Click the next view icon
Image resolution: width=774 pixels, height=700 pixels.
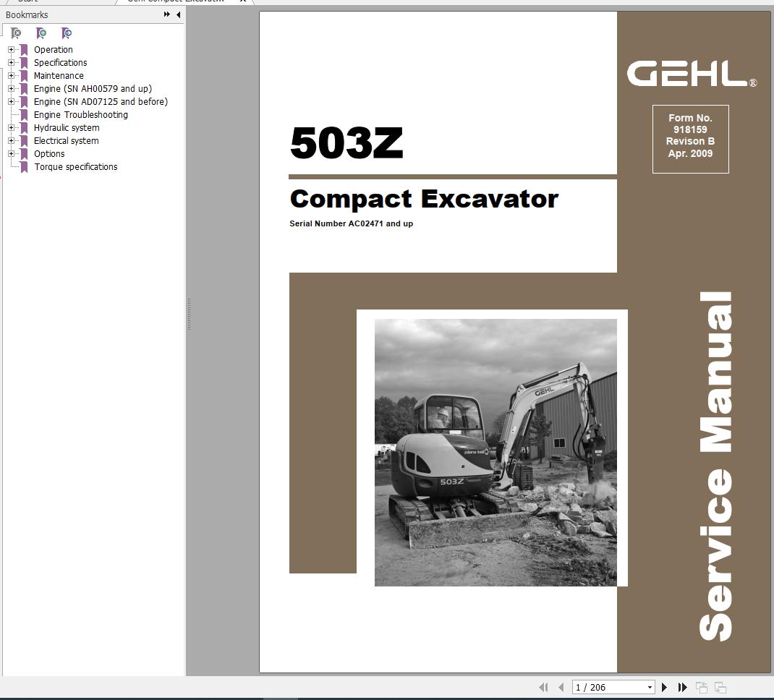[720, 687]
